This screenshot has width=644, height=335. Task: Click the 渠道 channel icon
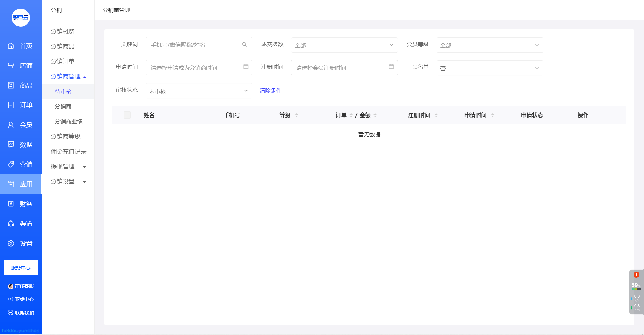(11, 223)
